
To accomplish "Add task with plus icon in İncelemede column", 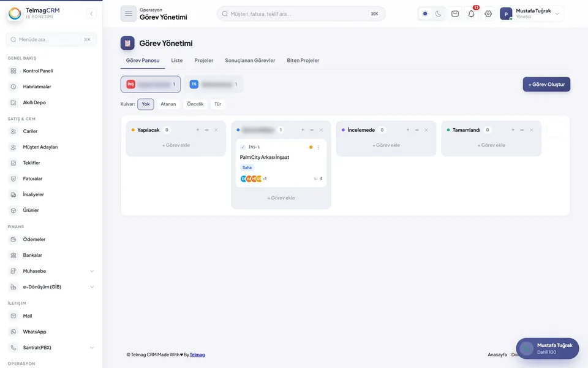I will click(x=408, y=130).
